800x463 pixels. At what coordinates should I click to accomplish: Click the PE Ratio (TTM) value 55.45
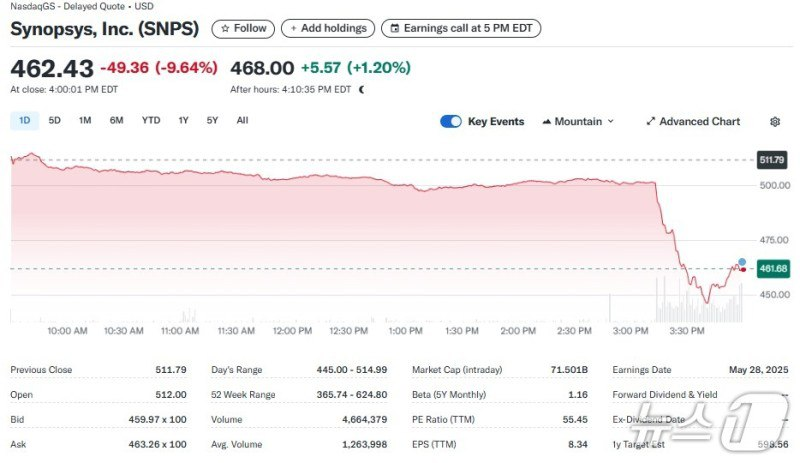click(575, 420)
